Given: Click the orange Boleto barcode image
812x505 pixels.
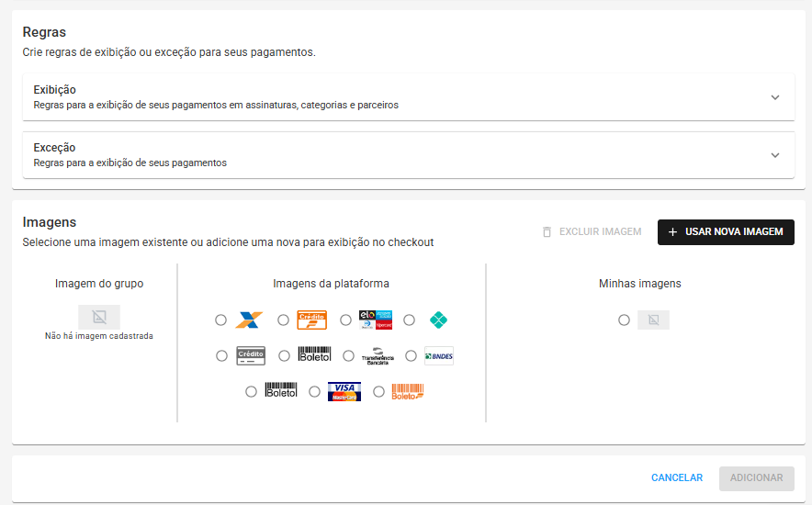Looking at the screenshot, I should click(x=408, y=392).
